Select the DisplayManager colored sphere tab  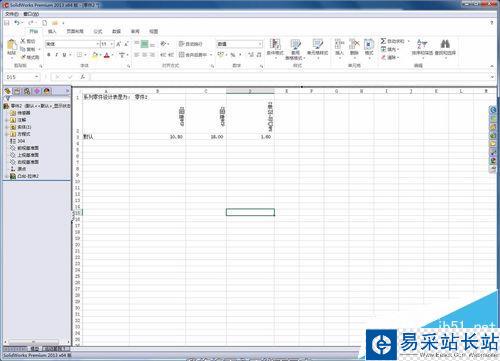pyautogui.click(x=47, y=91)
